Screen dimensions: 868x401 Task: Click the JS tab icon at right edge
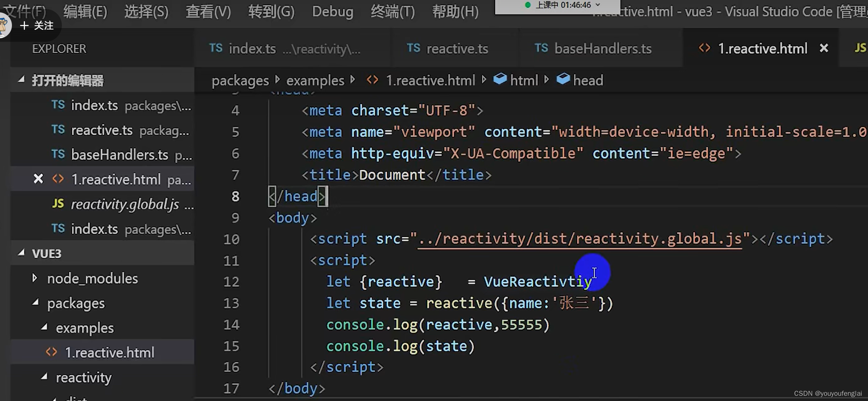(x=860, y=48)
